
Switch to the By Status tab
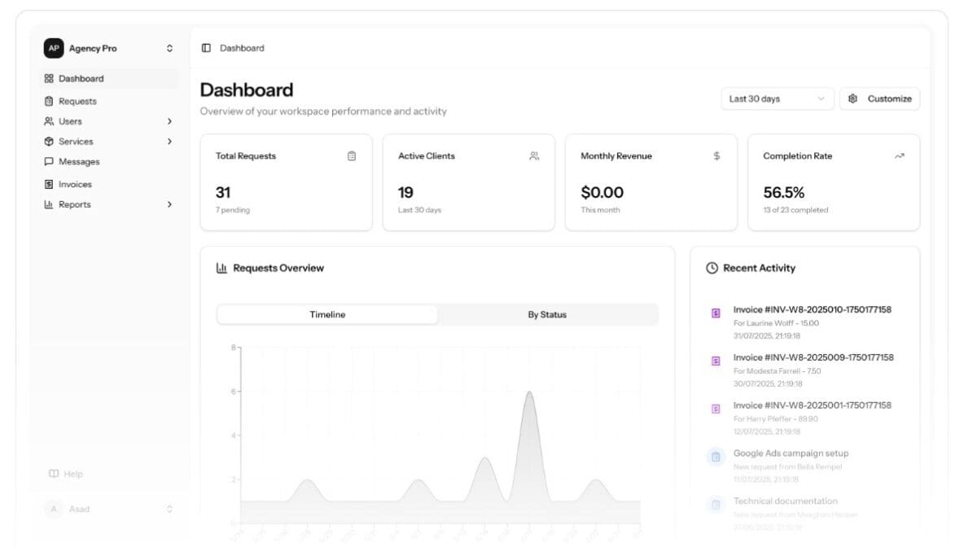click(548, 314)
